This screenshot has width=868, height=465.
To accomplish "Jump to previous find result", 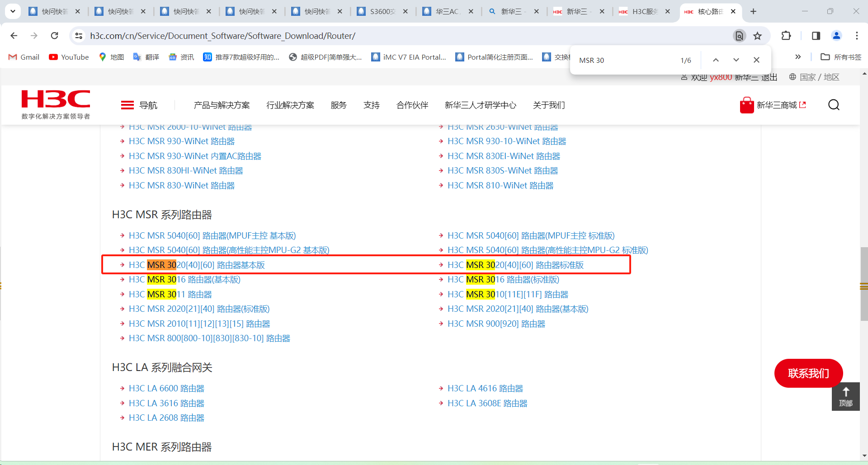I will (x=716, y=60).
